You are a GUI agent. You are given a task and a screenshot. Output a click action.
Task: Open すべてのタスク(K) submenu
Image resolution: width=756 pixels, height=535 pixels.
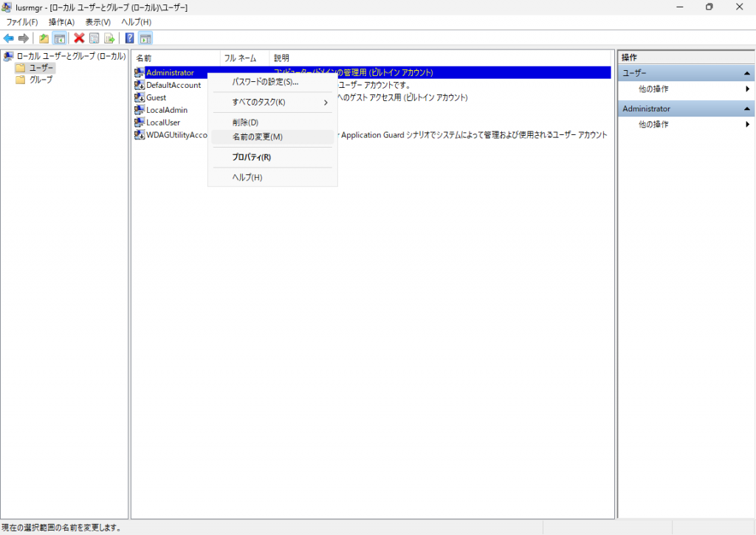(x=272, y=102)
